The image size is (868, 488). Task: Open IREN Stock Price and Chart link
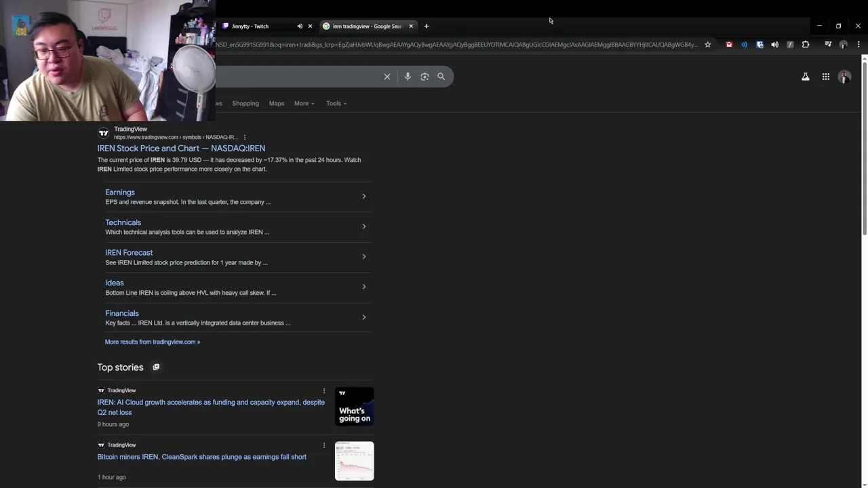pyautogui.click(x=181, y=148)
